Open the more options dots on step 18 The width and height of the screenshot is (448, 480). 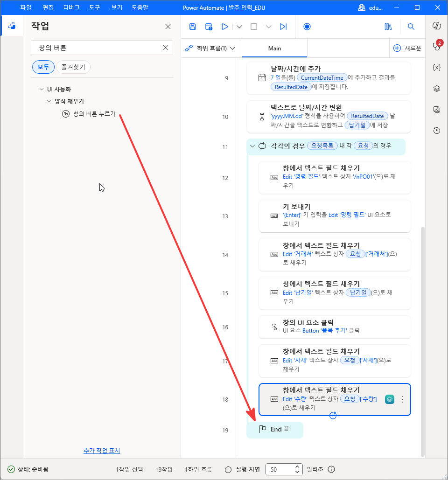[x=403, y=399]
